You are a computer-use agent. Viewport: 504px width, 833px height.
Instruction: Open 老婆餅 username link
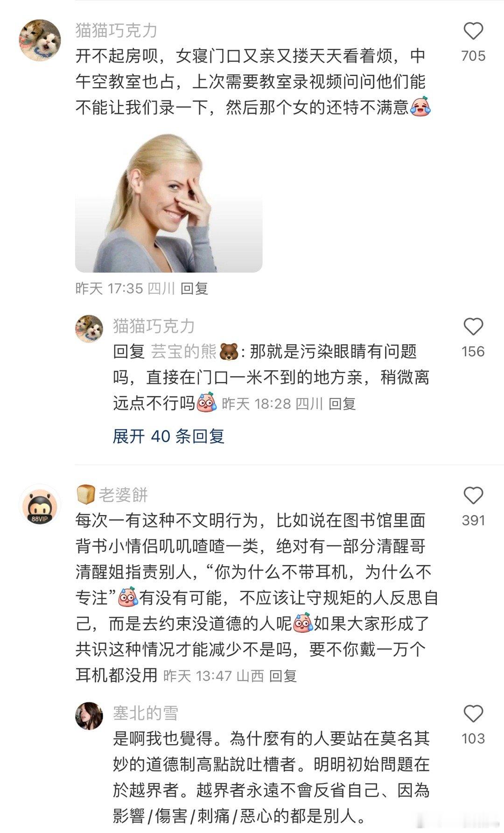(x=123, y=494)
